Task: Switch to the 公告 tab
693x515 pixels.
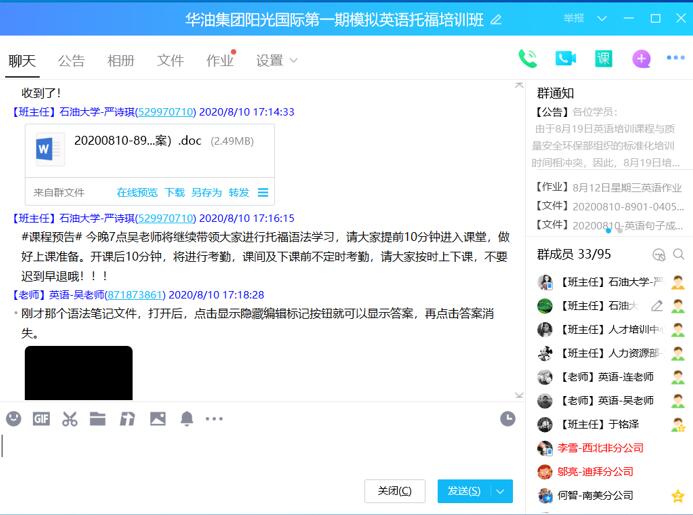Action: [71, 61]
